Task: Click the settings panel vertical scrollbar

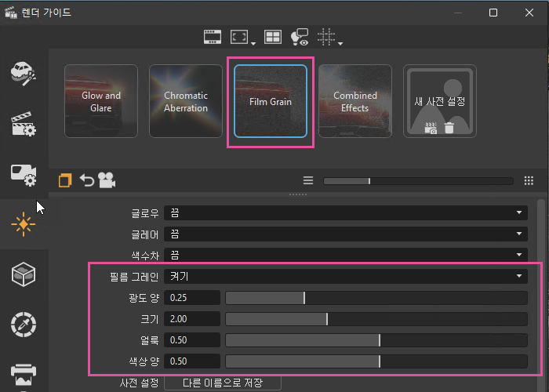Action: (x=541, y=294)
